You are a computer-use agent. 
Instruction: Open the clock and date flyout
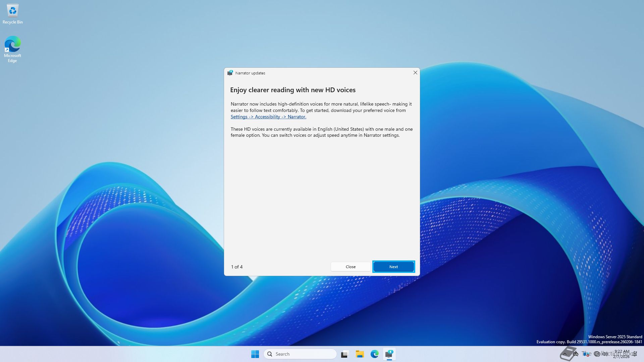(622, 354)
